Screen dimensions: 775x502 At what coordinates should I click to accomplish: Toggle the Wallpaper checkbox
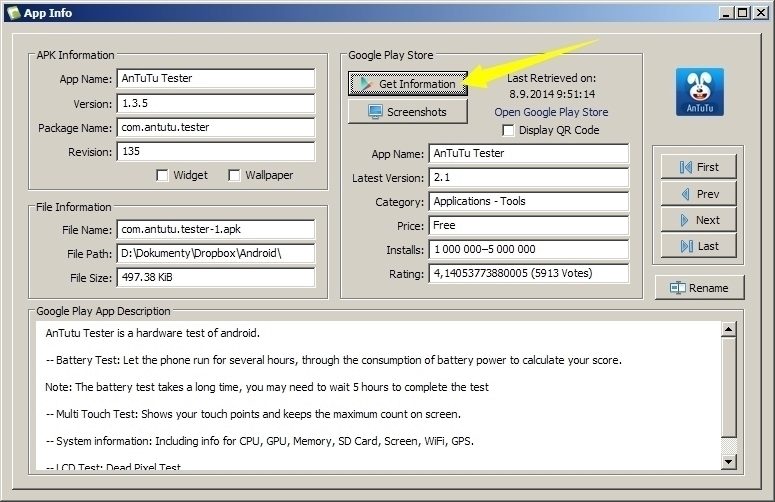point(234,175)
